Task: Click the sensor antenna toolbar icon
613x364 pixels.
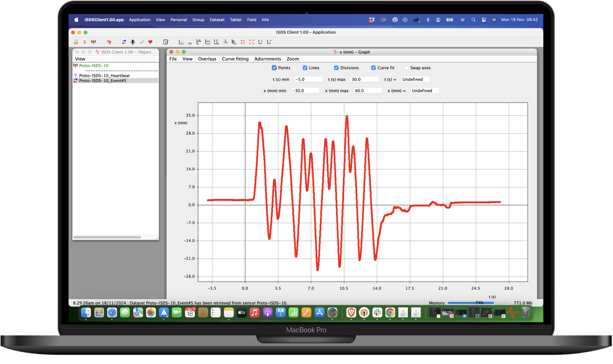Action: coord(93,42)
